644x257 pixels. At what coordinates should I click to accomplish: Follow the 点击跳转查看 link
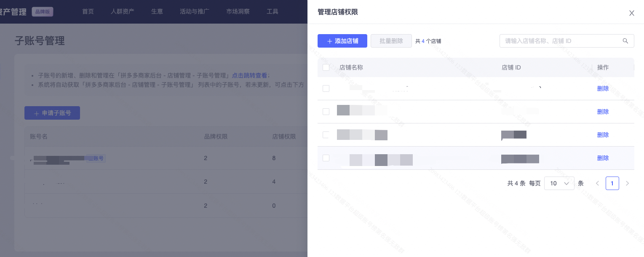point(250,75)
